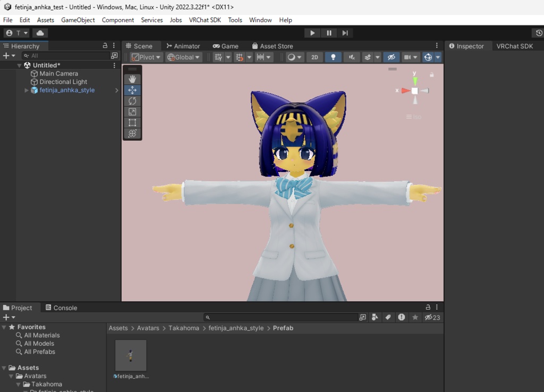Screen dimensions: 544x392
Task: Collapse the Untitled scene
Action: point(20,65)
